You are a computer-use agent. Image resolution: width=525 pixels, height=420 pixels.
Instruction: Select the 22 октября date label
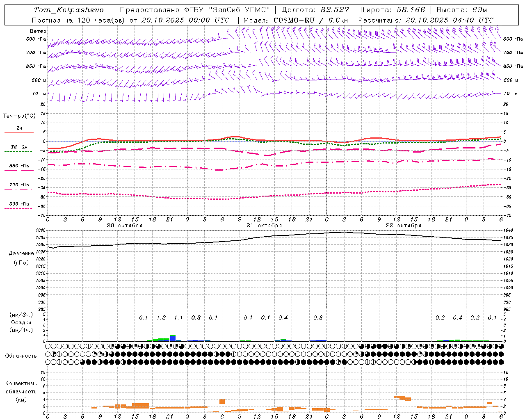[404, 226]
